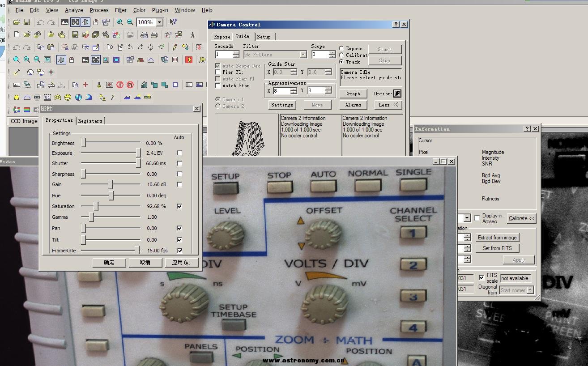Click the green bar chart icon

144,85
